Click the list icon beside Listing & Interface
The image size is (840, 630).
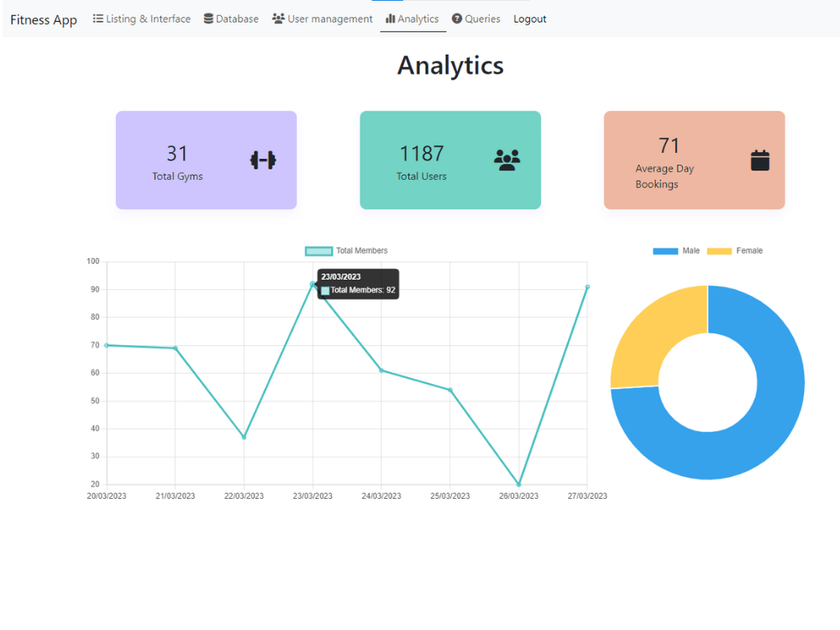pyautogui.click(x=98, y=18)
